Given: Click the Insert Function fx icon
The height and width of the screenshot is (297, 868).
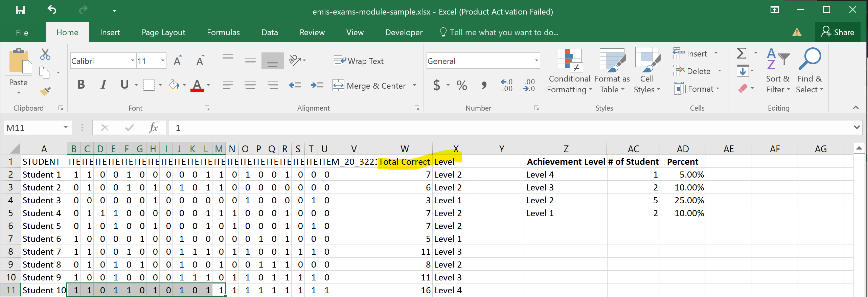Looking at the screenshot, I should (x=153, y=128).
